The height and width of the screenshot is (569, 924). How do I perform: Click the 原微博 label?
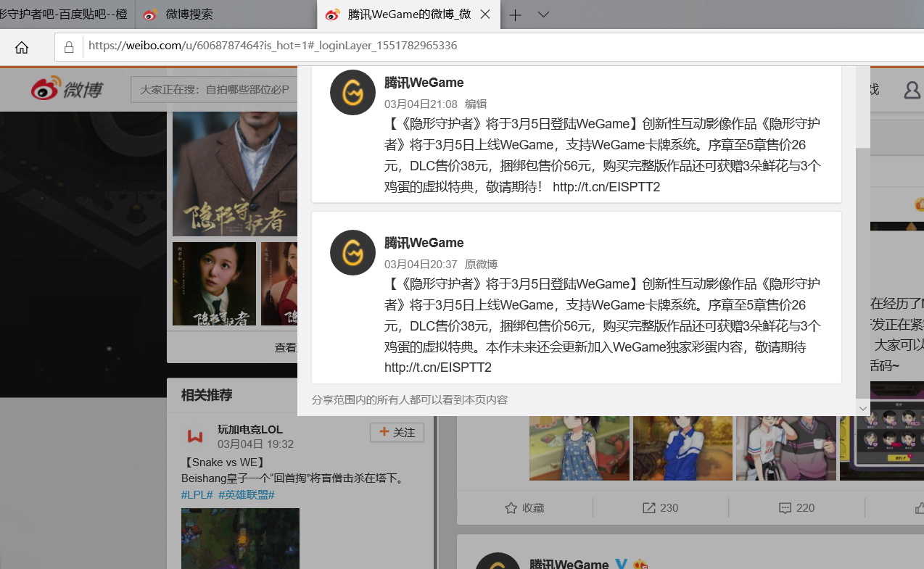[x=481, y=265]
